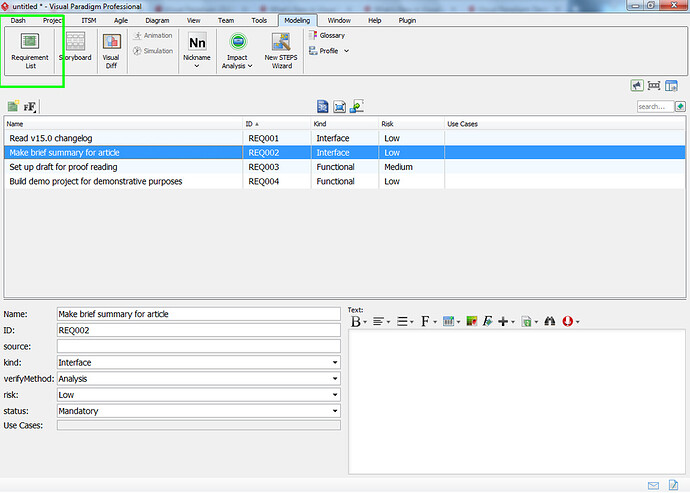
Task: Click the Use Cases column header
Action: point(565,124)
